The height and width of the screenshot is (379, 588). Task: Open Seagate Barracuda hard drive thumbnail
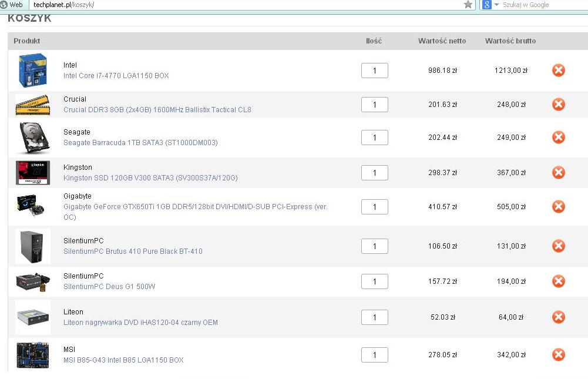[x=34, y=137]
